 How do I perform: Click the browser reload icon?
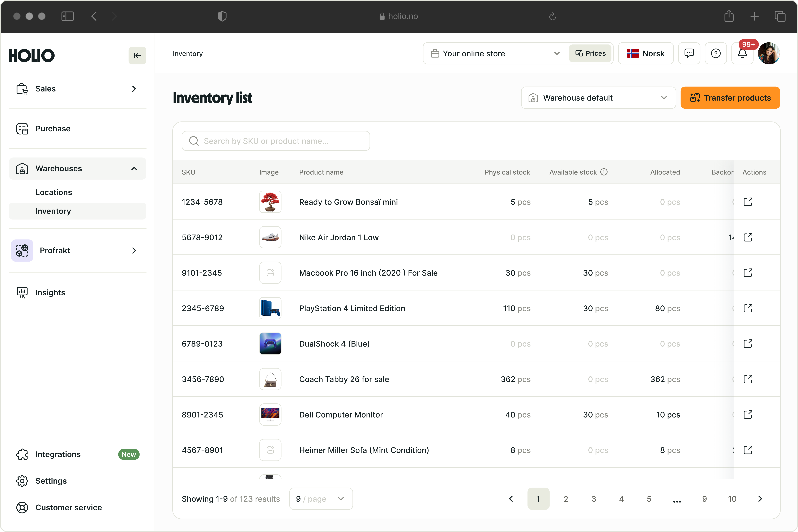[x=552, y=16]
